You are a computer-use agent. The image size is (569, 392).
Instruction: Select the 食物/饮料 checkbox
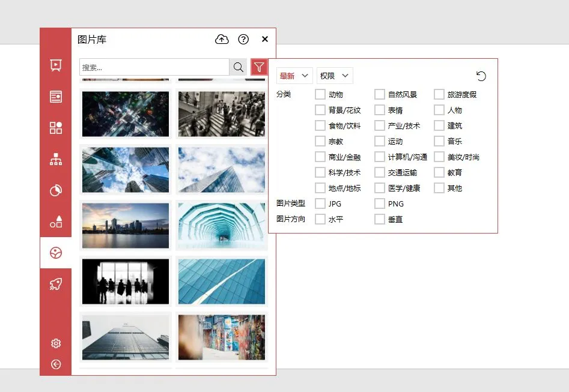coord(320,125)
